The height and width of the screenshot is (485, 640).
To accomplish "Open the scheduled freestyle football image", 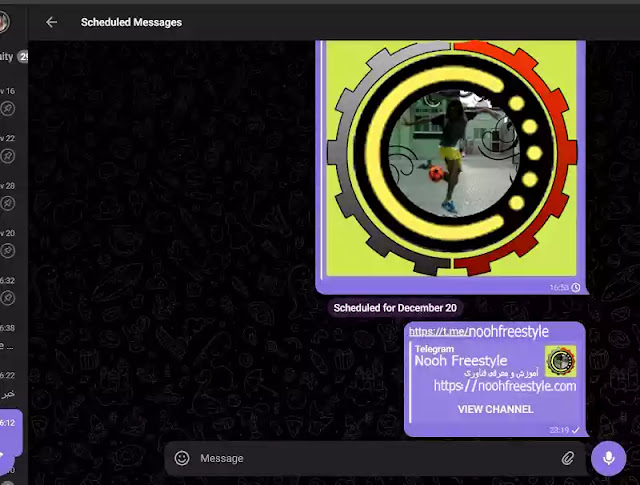I will (x=451, y=158).
